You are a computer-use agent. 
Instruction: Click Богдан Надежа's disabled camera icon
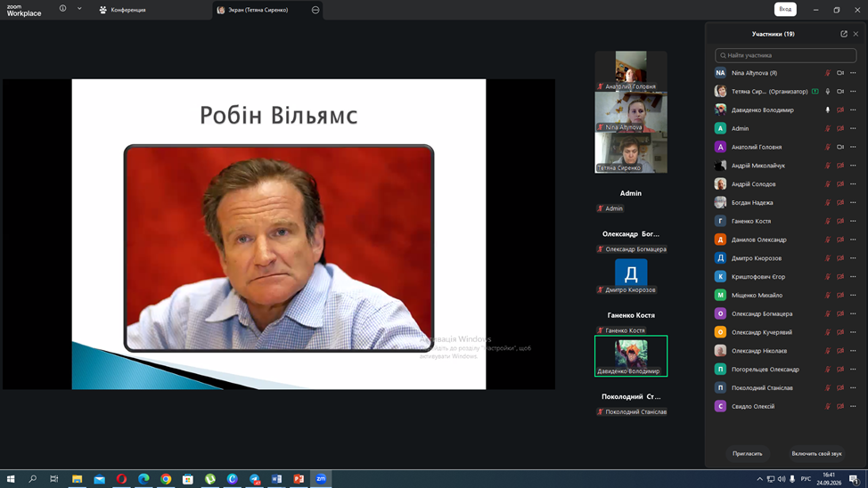[840, 202]
